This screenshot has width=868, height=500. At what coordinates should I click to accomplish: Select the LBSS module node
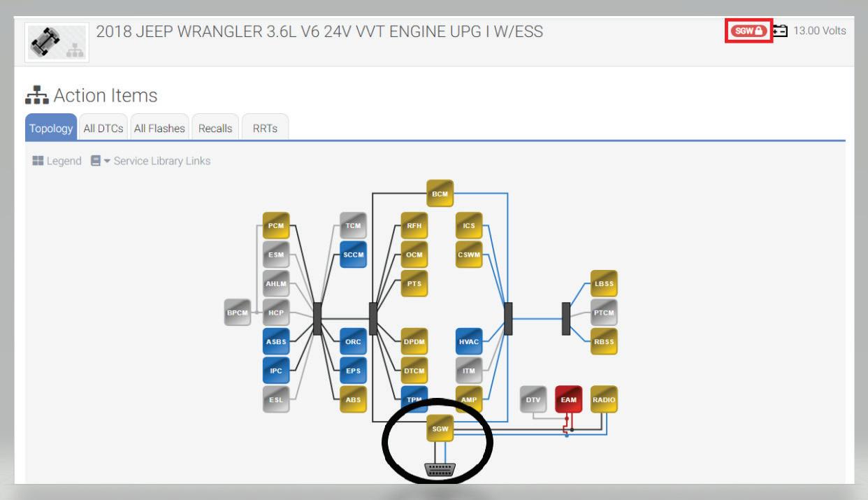[605, 284]
